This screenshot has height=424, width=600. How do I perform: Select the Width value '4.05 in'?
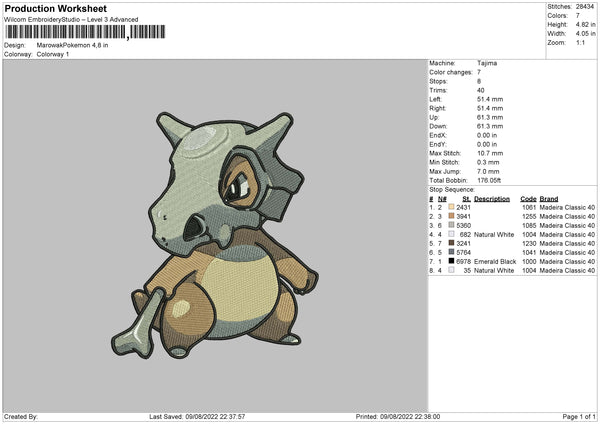[x=585, y=34]
